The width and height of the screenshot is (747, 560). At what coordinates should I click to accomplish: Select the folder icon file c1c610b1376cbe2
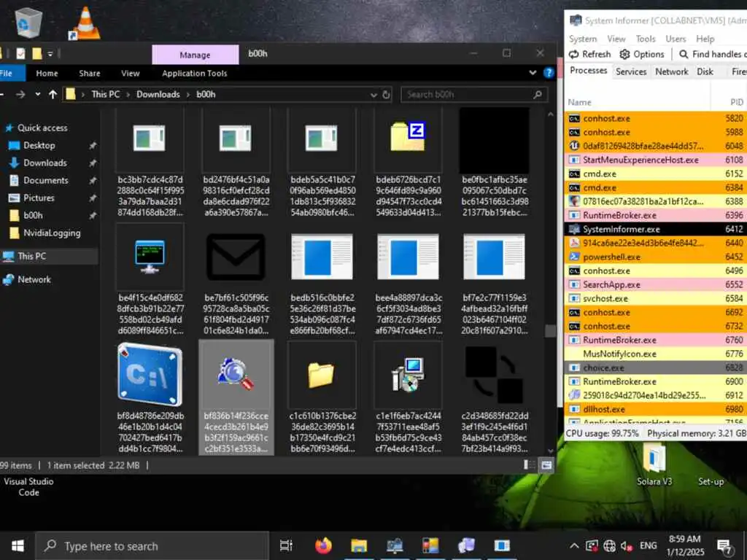(322, 375)
